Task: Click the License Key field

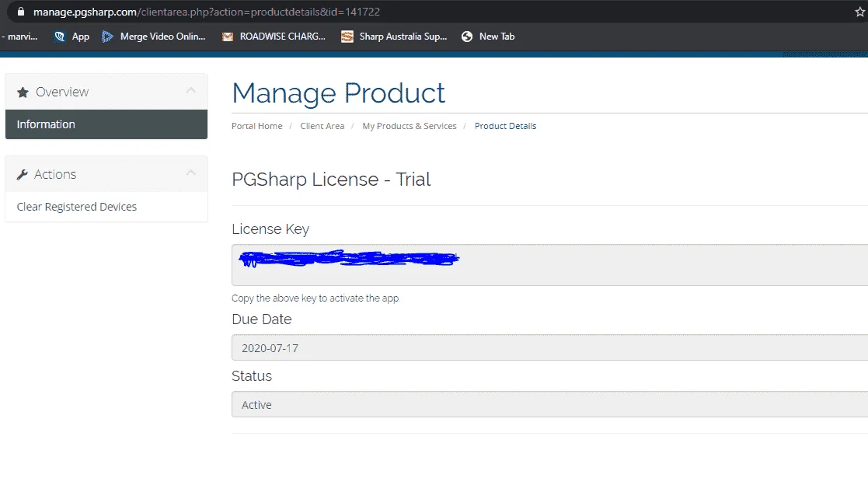Action: coord(549,265)
